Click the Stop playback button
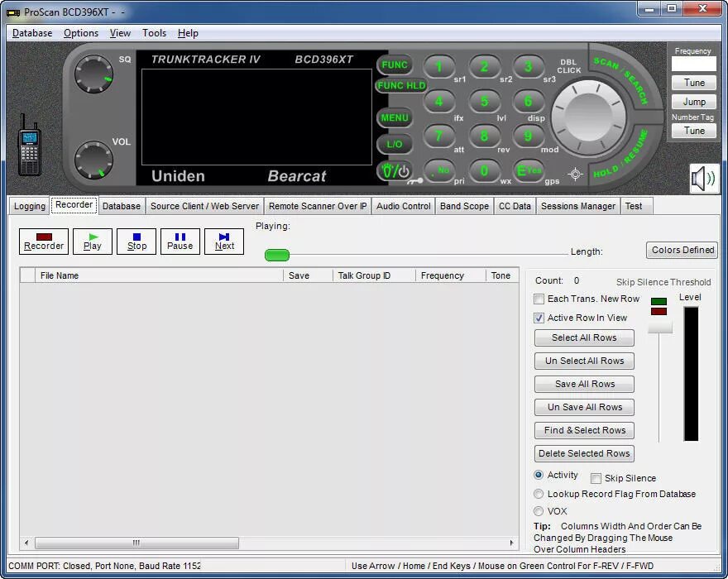 tap(136, 242)
